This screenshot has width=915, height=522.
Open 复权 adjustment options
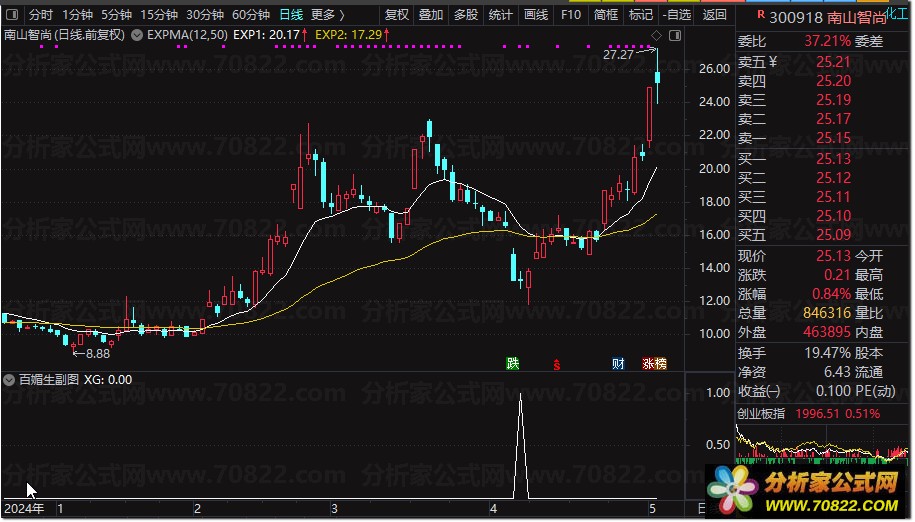point(396,15)
